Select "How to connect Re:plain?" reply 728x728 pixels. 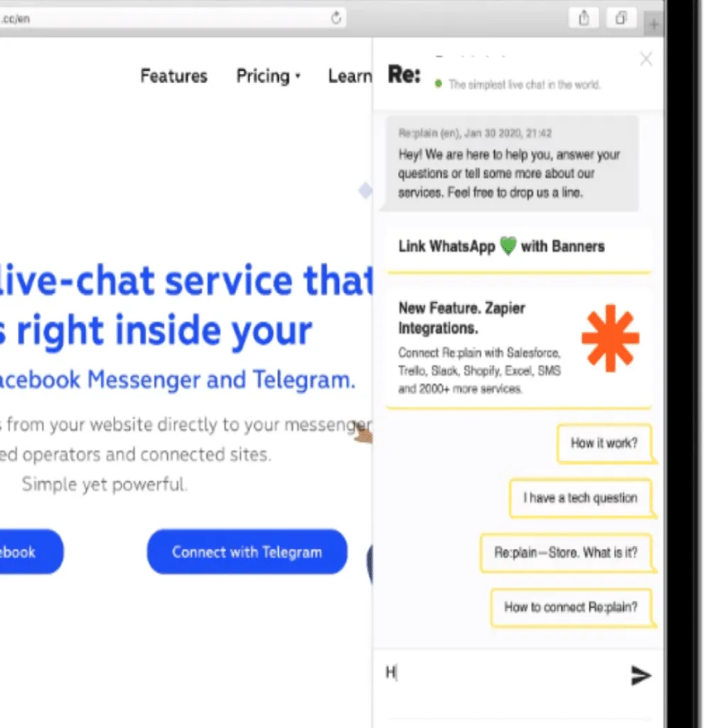(571, 607)
